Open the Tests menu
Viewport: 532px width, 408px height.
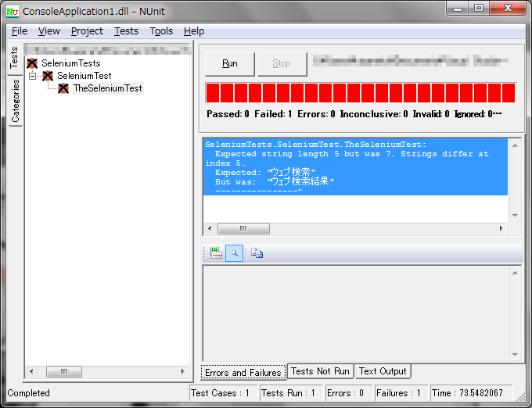[126, 31]
